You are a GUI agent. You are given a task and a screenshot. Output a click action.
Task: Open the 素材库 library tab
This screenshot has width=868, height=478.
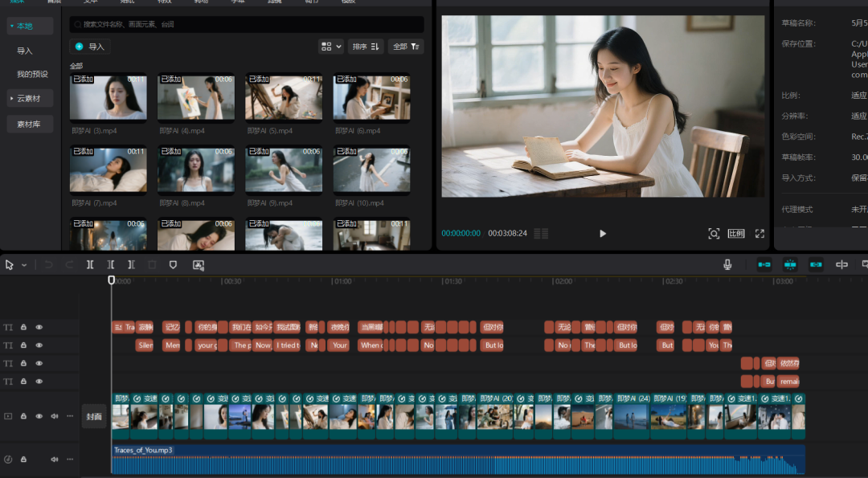[30, 124]
